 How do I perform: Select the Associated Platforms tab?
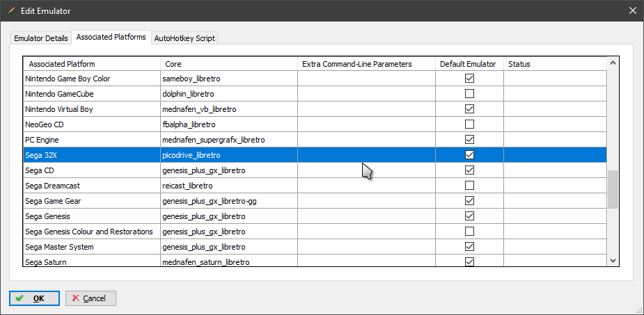click(111, 37)
